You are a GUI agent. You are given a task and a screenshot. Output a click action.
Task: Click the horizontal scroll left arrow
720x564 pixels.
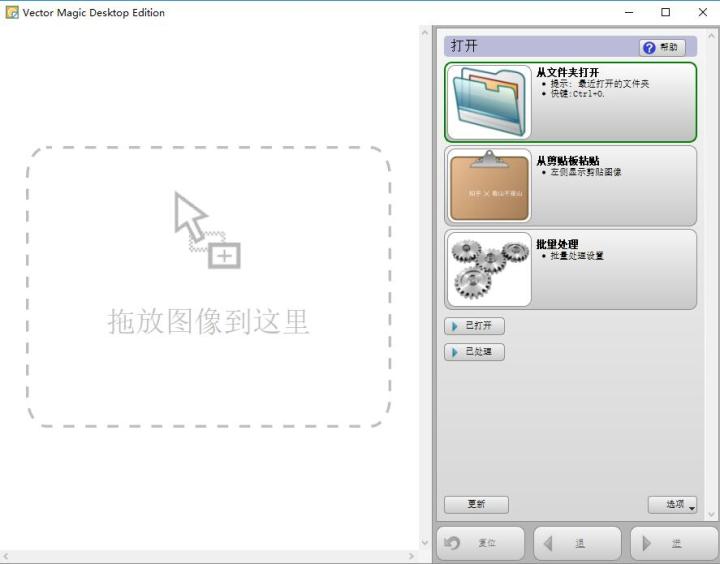(6, 556)
